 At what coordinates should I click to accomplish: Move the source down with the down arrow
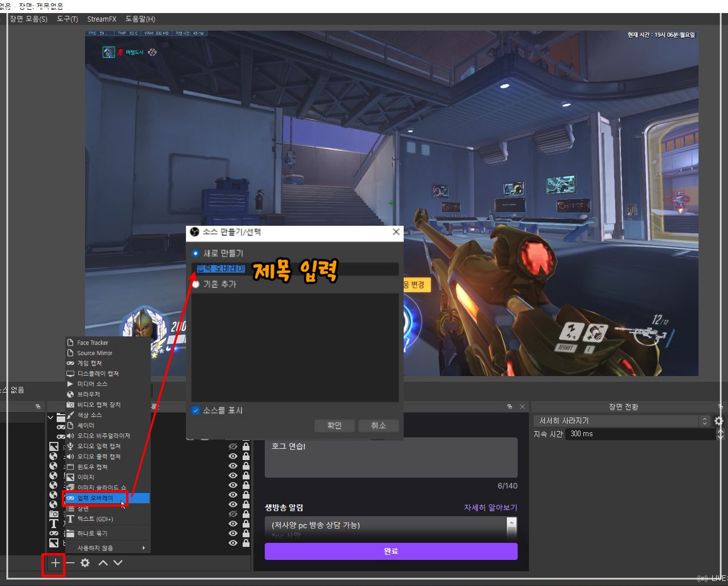(x=118, y=563)
